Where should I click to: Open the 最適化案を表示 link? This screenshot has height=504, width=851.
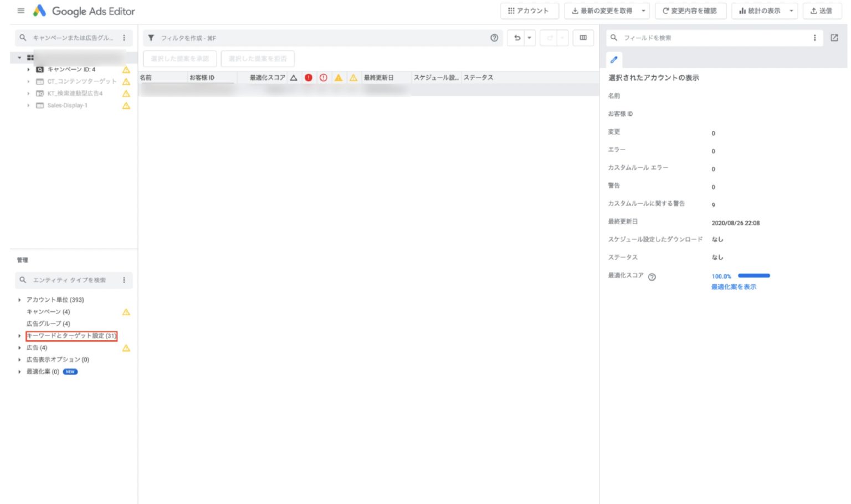(x=734, y=287)
